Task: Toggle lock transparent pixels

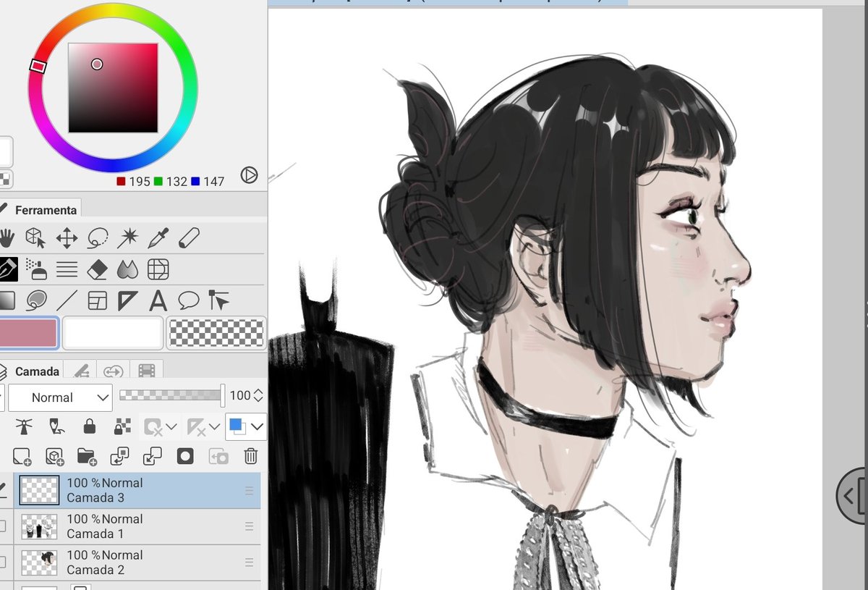Action: click(x=122, y=426)
